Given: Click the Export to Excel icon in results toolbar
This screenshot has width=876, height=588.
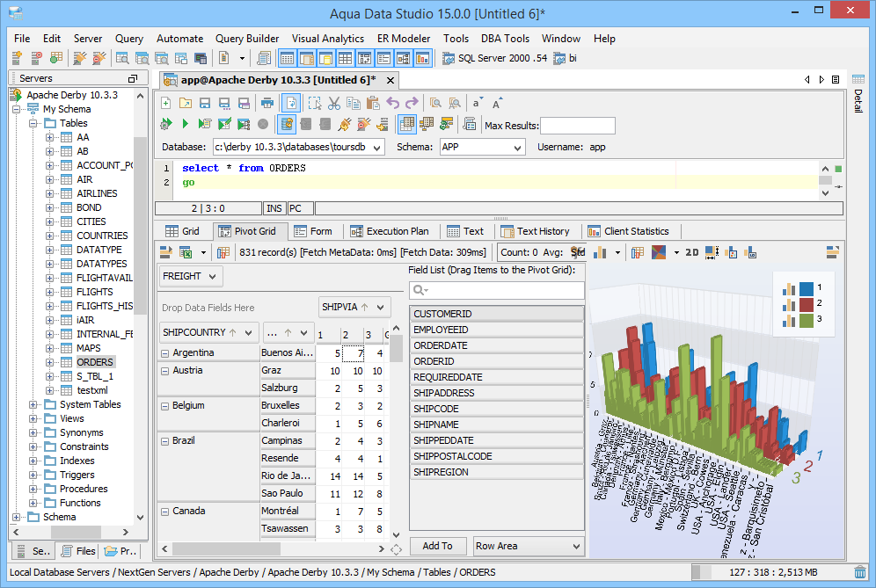Looking at the screenshot, I should (x=186, y=252).
